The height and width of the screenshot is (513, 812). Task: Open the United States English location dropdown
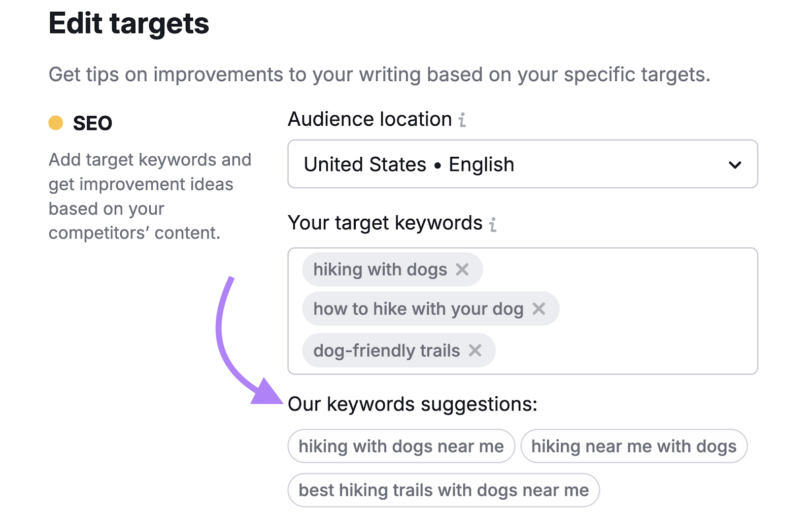(523, 164)
